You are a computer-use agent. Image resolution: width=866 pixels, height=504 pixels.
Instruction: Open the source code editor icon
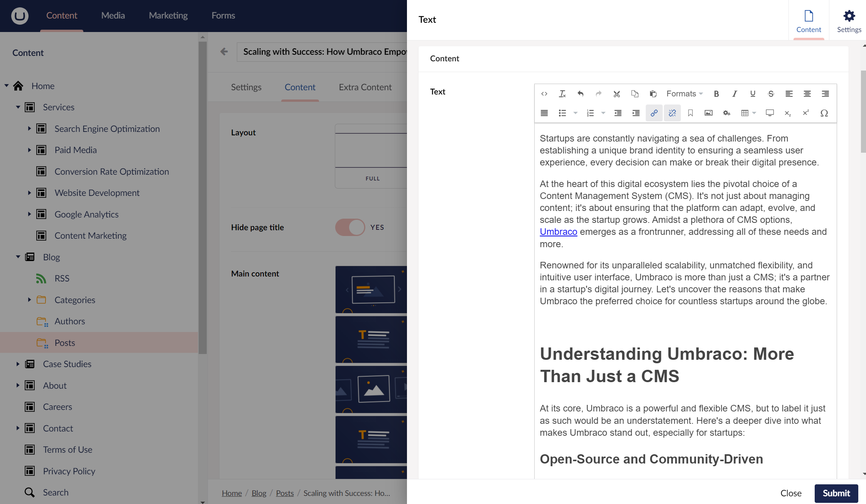pyautogui.click(x=544, y=94)
